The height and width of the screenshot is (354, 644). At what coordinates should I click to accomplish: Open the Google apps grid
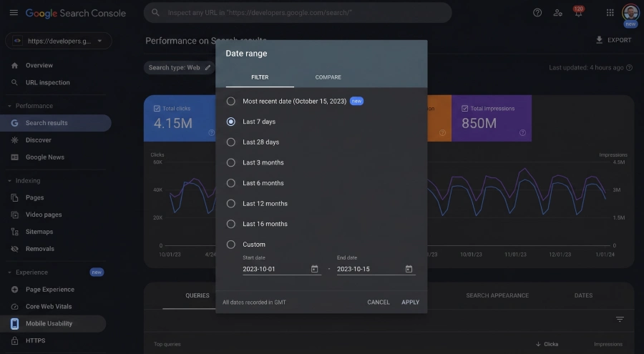click(610, 13)
